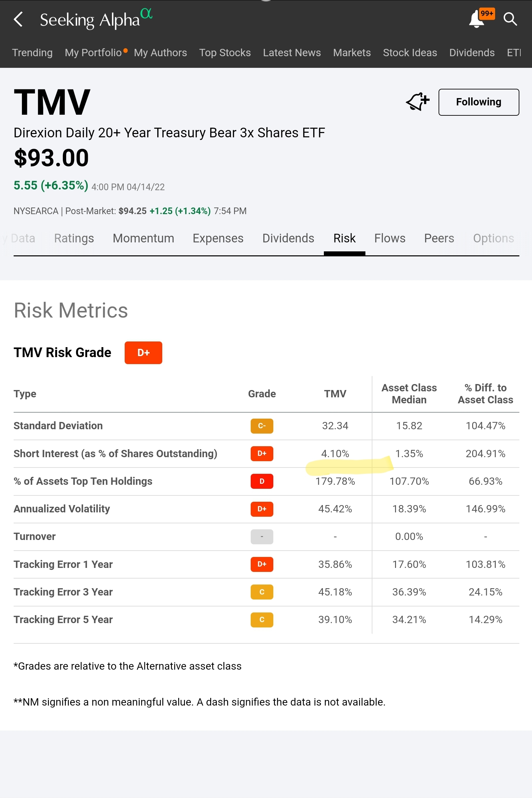This screenshot has width=532, height=798.
Task: Click the 36.39% tracking error median
Action: coord(409,592)
